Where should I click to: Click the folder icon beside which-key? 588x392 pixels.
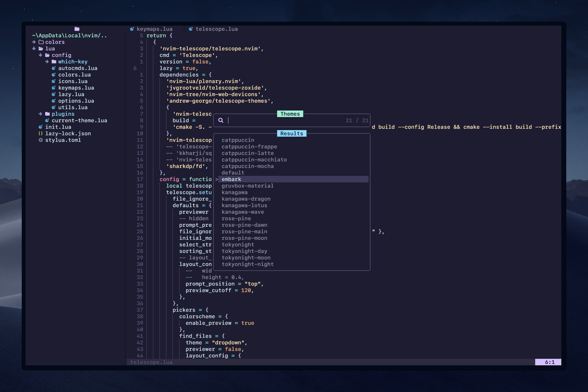pos(54,62)
